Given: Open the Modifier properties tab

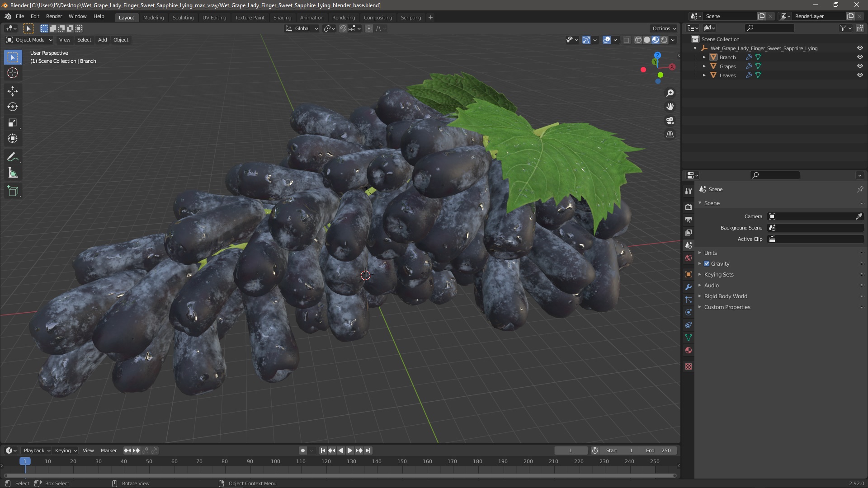Looking at the screenshot, I should 689,287.
